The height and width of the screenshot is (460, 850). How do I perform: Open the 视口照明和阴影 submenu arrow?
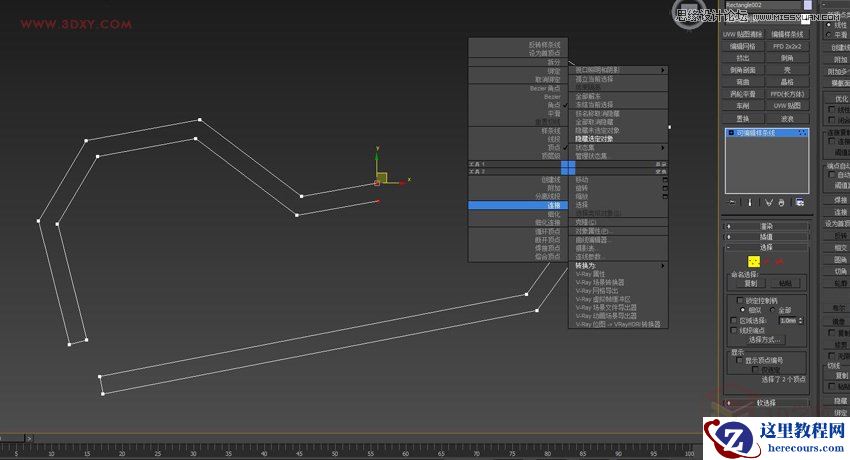pos(662,70)
